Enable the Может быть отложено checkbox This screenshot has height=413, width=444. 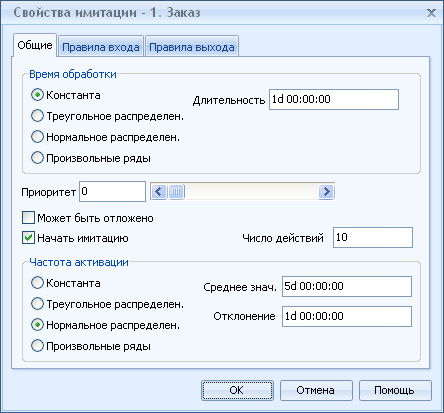pos(28,218)
